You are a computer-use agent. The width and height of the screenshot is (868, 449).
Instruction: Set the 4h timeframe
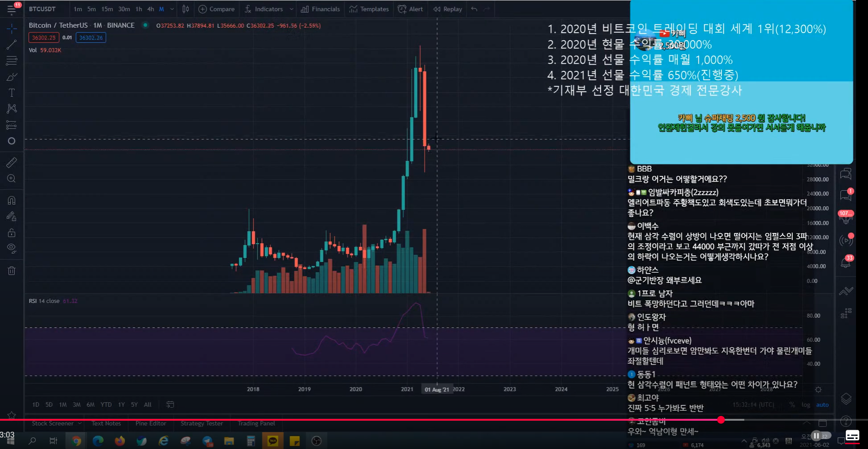pyautogui.click(x=151, y=9)
